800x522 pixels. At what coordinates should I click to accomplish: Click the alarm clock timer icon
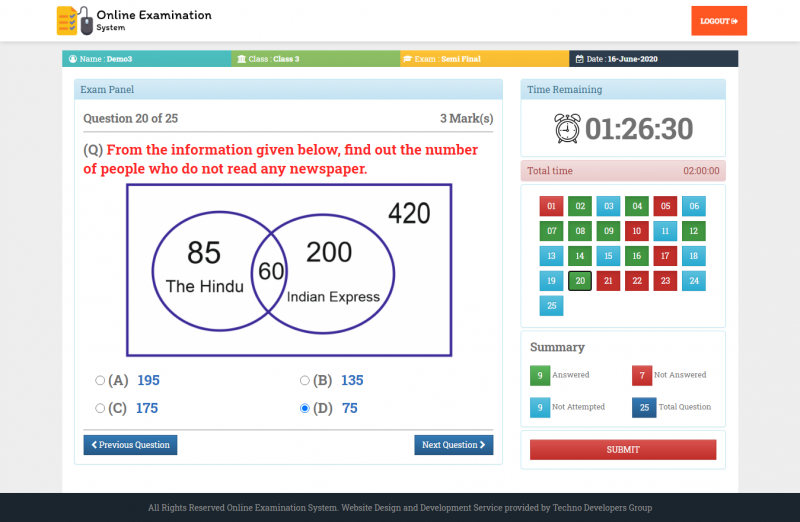(x=567, y=128)
